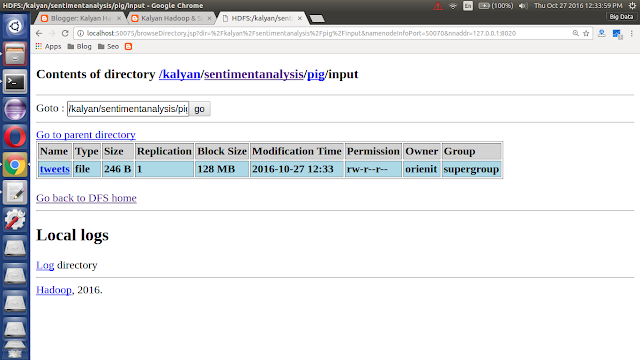Open the tweets file link
640x360 pixels.
point(55,169)
